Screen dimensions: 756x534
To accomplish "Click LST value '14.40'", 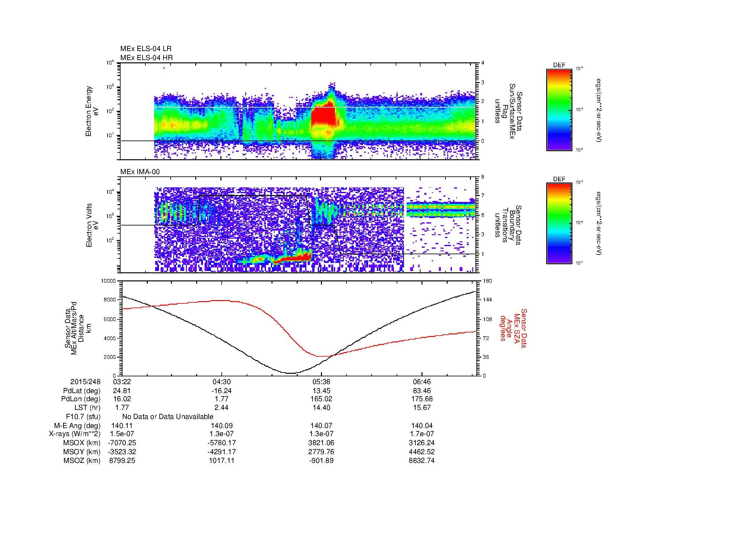I will coord(321,408).
